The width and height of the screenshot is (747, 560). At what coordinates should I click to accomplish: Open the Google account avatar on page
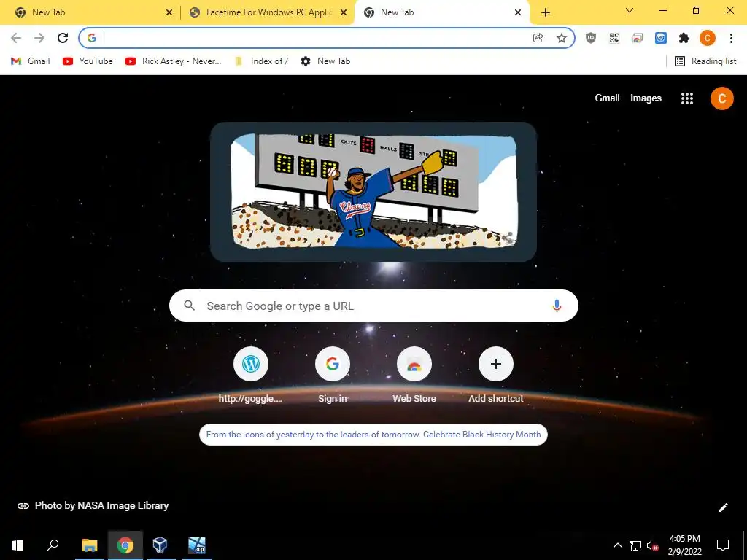pyautogui.click(x=721, y=98)
